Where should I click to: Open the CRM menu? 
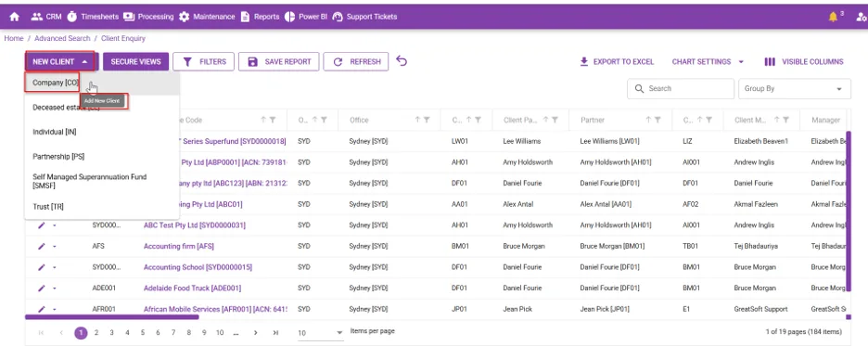click(x=46, y=17)
